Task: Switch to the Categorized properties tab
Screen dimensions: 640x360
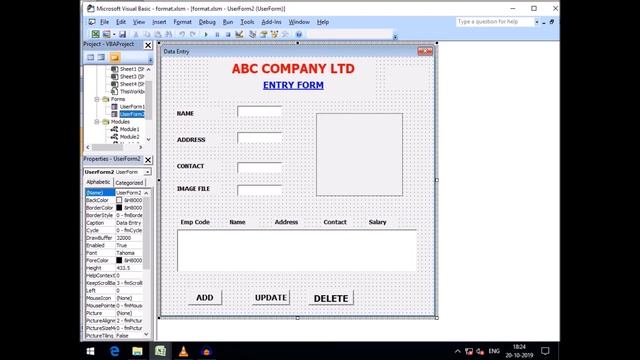Action: [129, 182]
